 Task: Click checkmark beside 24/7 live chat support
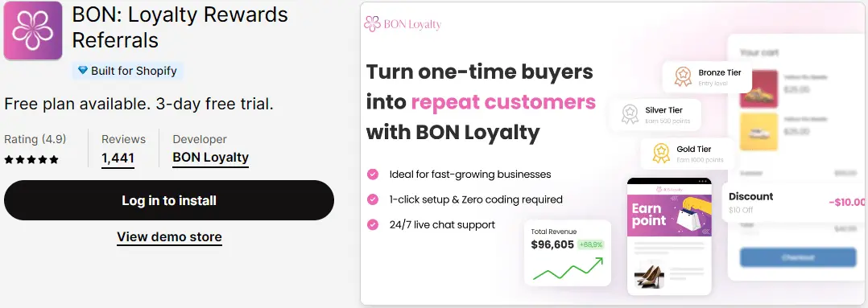coord(373,224)
